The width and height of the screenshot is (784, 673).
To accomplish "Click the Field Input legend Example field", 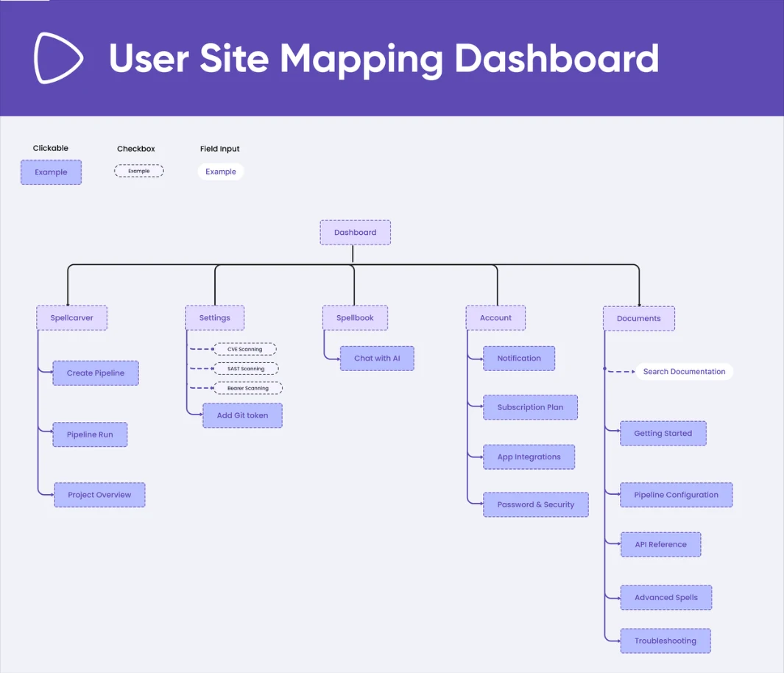I will 221,172.
